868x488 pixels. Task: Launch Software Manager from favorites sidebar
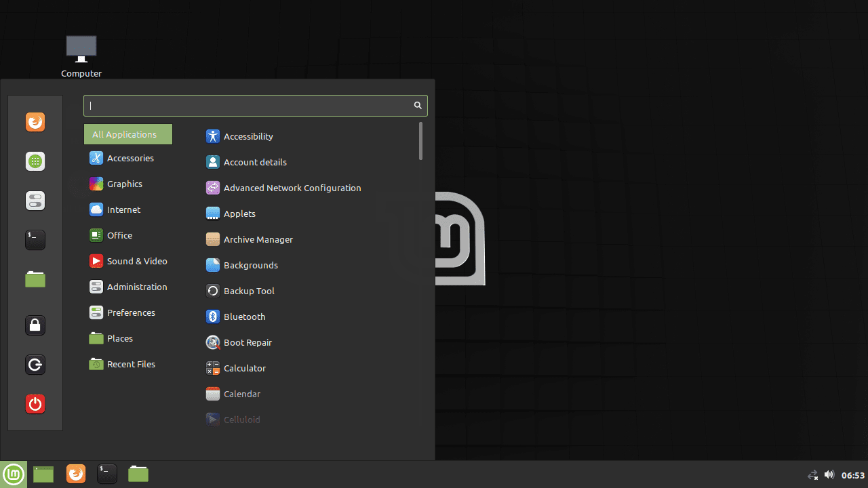pyautogui.click(x=35, y=161)
